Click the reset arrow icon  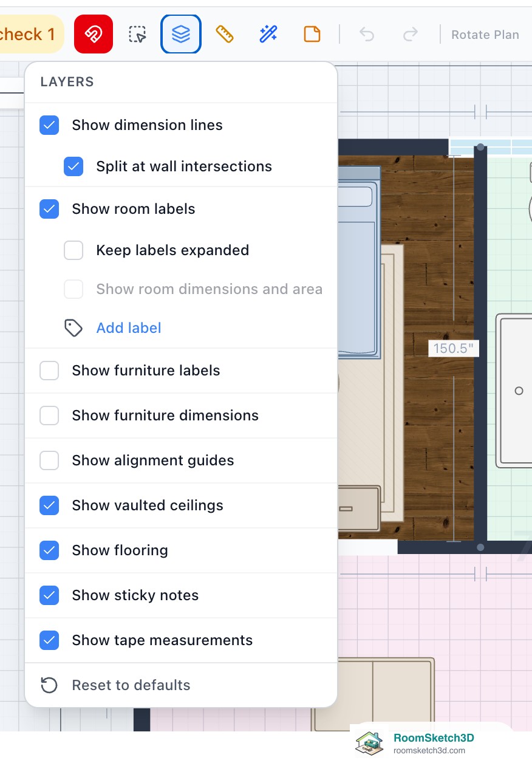[49, 685]
